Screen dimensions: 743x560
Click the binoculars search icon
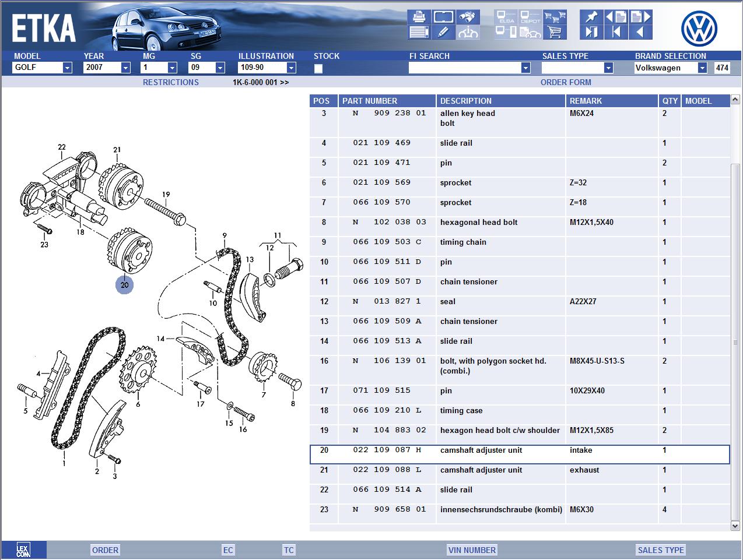(468, 16)
